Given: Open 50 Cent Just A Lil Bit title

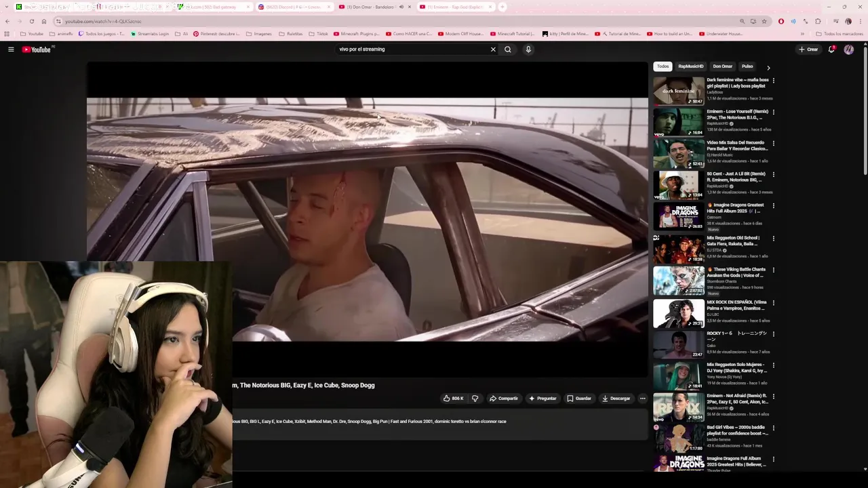Looking at the screenshot, I should 736,177.
